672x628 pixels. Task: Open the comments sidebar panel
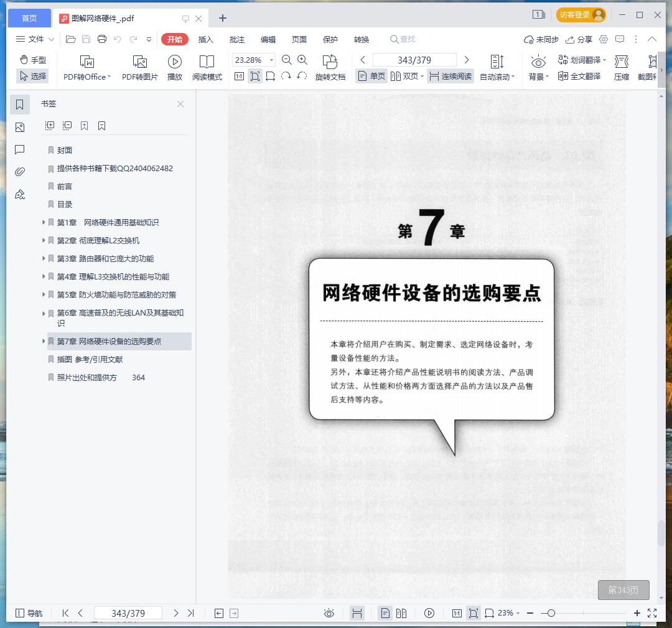[x=20, y=149]
